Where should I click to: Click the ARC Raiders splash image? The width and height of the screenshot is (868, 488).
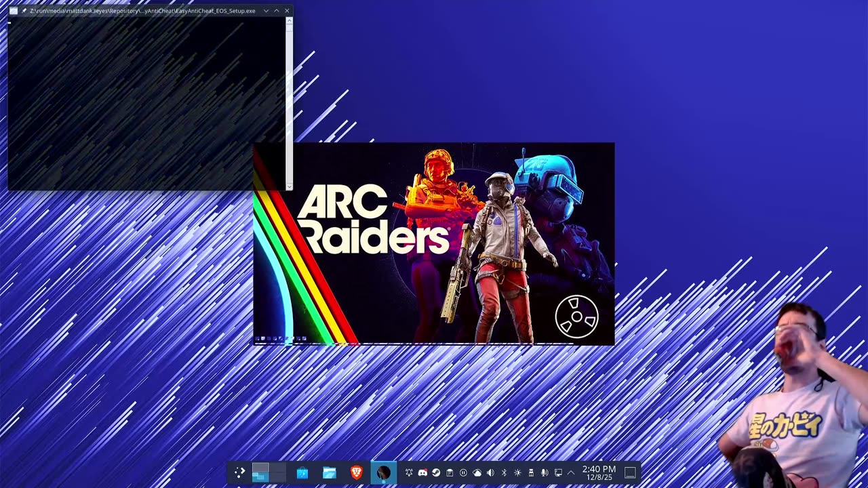[434, 244]
